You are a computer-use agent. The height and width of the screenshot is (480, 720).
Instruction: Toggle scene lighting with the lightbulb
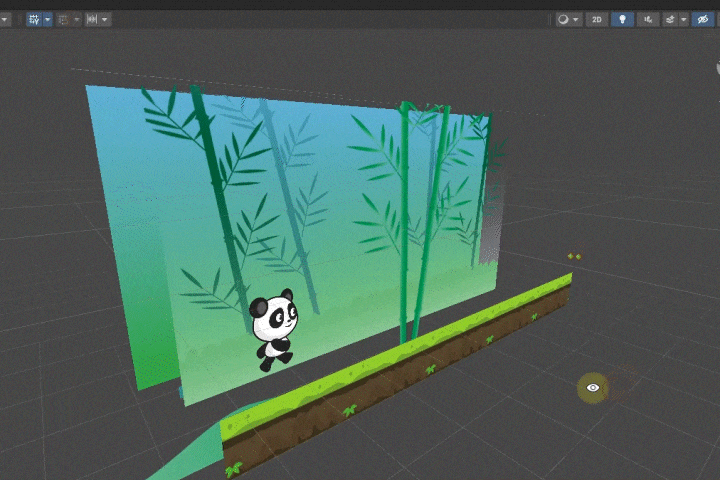click(622, 19)
